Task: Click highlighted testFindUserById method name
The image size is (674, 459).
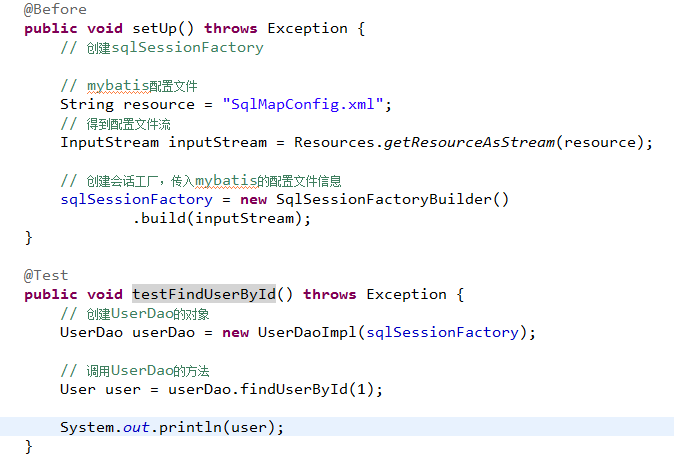Action: (204, 294)
